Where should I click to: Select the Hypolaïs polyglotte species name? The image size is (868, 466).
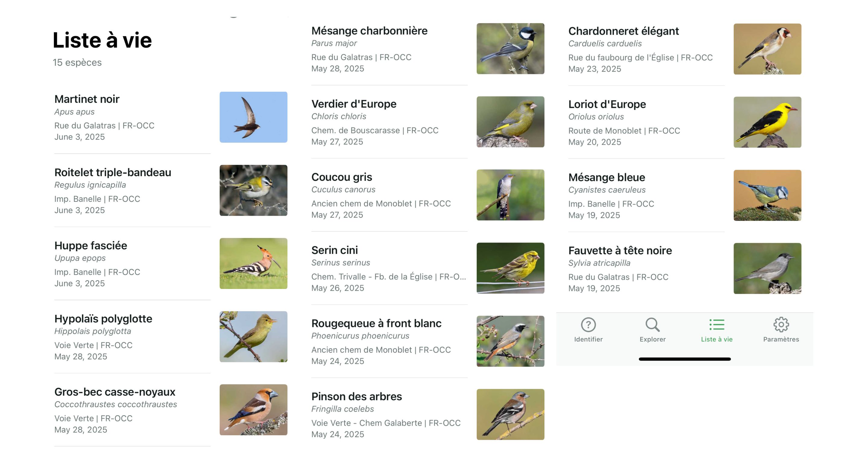click(x=103, y=319)
